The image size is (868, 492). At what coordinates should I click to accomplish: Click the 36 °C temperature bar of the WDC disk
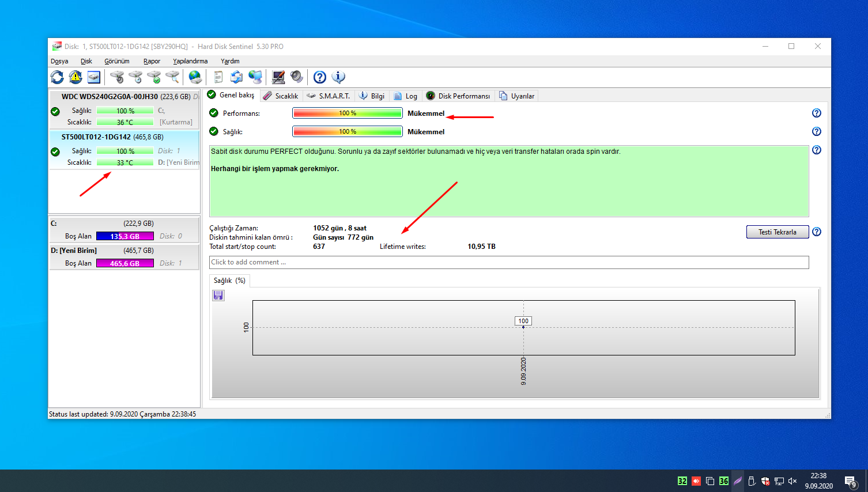click(125, 122)
